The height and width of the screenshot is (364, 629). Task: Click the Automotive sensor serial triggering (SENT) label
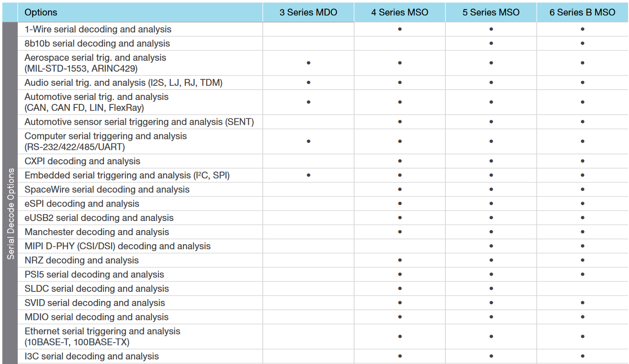click(139, 122)
